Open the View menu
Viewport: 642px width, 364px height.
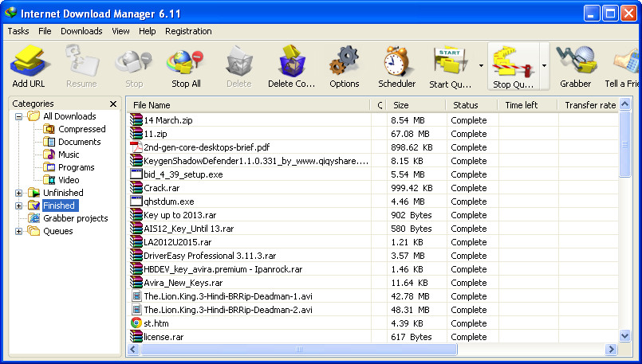tap(120, 31)
